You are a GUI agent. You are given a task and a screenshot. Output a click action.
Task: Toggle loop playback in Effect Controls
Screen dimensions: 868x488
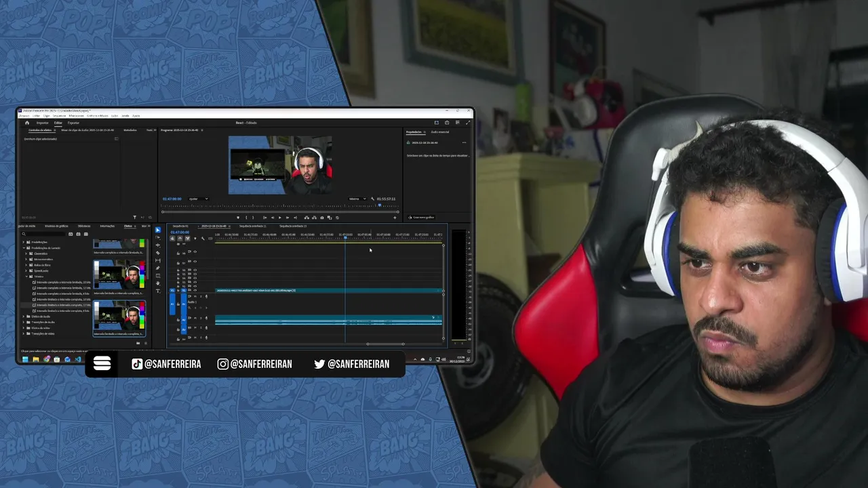tap(150, 218)
